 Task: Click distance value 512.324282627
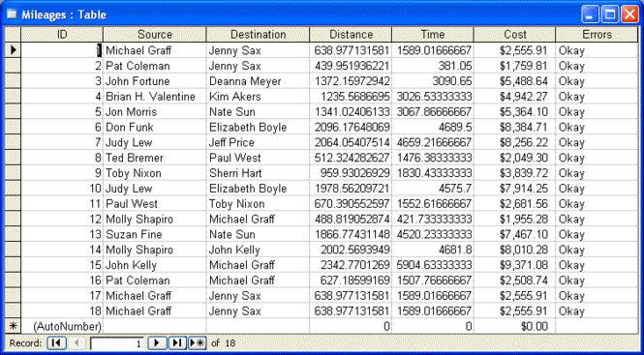(351, 158)
